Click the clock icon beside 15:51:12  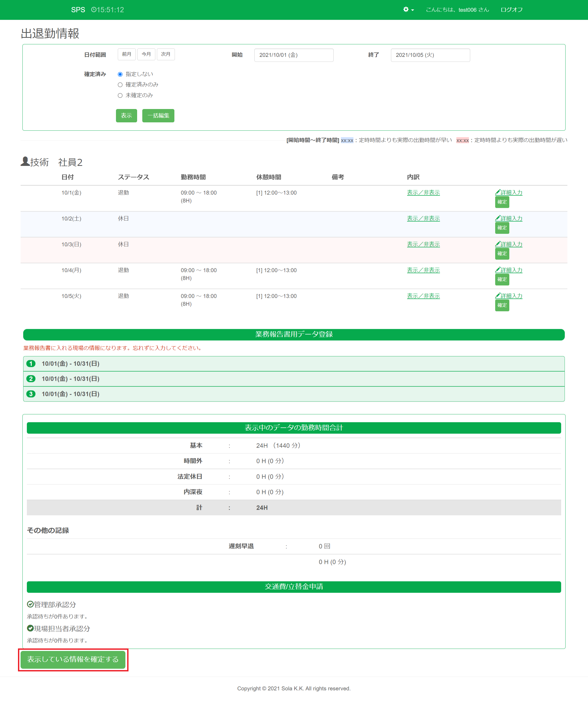[94, 10]
